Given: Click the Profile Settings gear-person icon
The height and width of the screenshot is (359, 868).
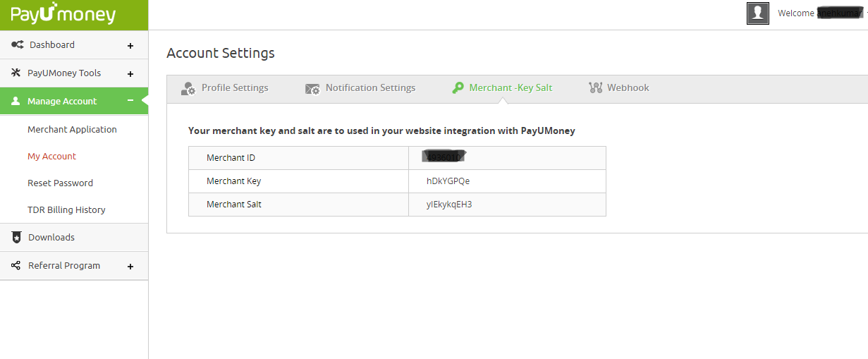Looking at the screenshot, I should tap(188, 88).
